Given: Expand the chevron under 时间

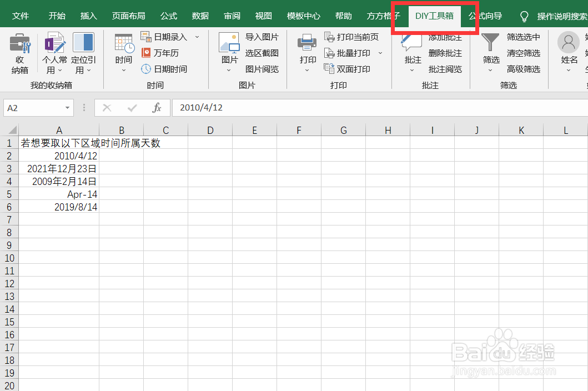Looking at the screenshot, I should (x=124, y=70).
